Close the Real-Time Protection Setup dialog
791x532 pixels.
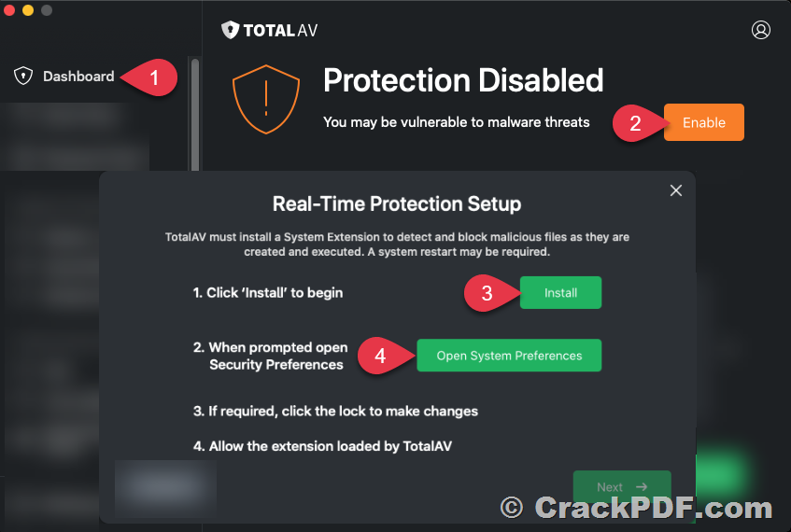pos(676,190)
